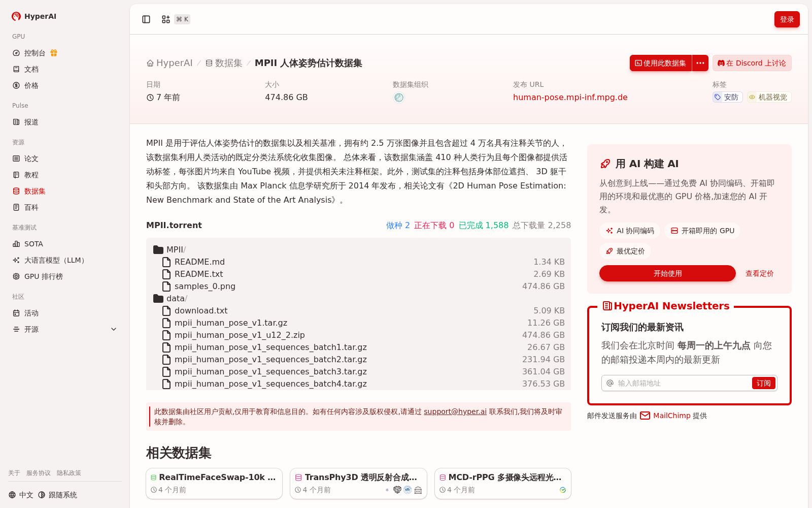The image size is (812, 508).
Task: Open the command search ⌘K icon
Action: coord(166,19)
